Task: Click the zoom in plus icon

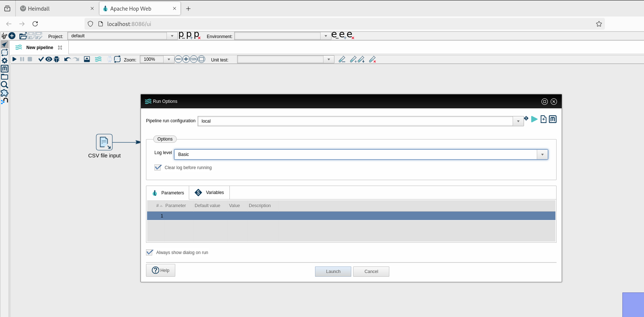Action: click(186, 59)
